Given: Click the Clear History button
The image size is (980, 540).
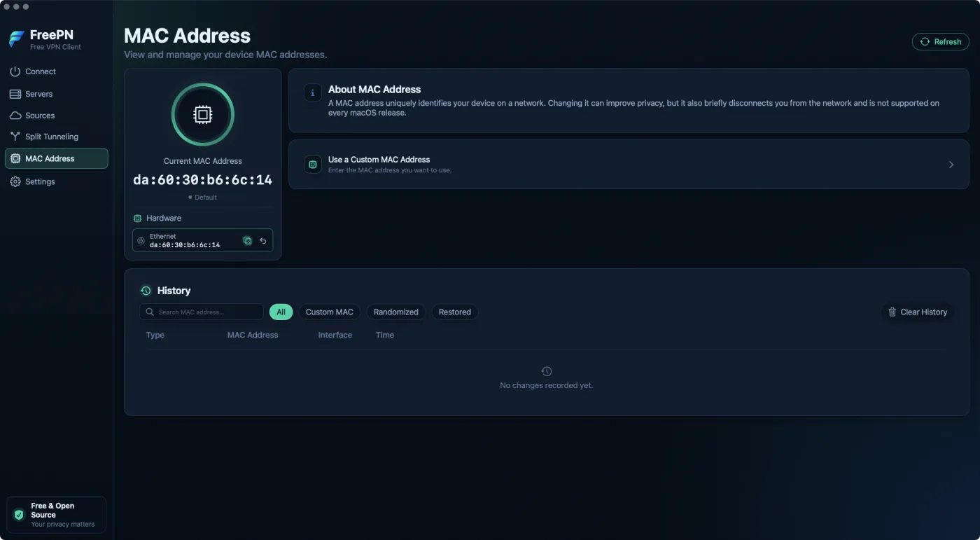Looking at the screenshot, I should coord(918,312).
